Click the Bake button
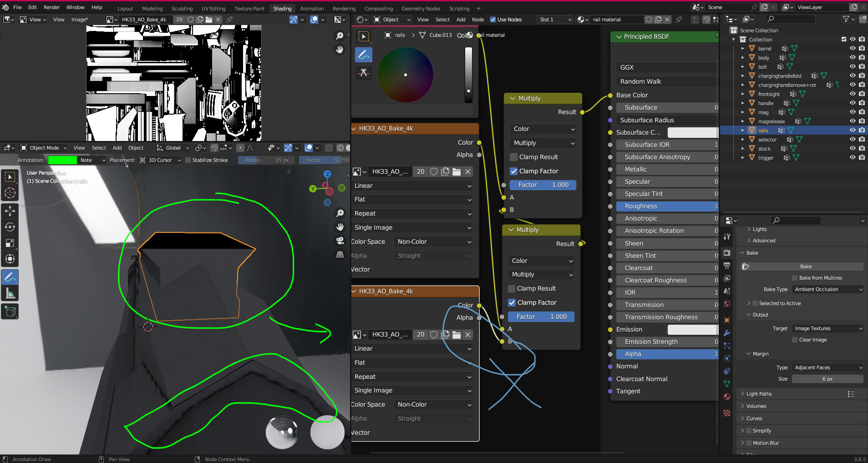The width and height of the screenshot is (868, 463). coord(805,267)
